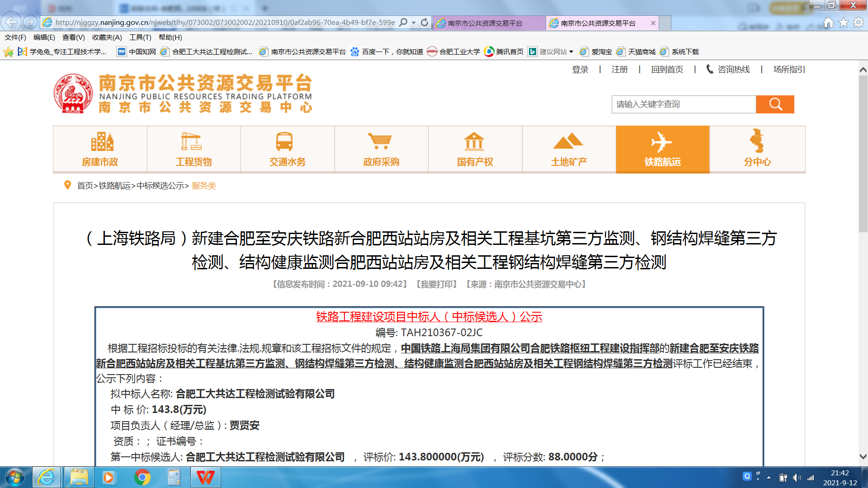The image size is (868, 488).
Task: Open the 中国知网 bookmark
Action: [137, 52]
